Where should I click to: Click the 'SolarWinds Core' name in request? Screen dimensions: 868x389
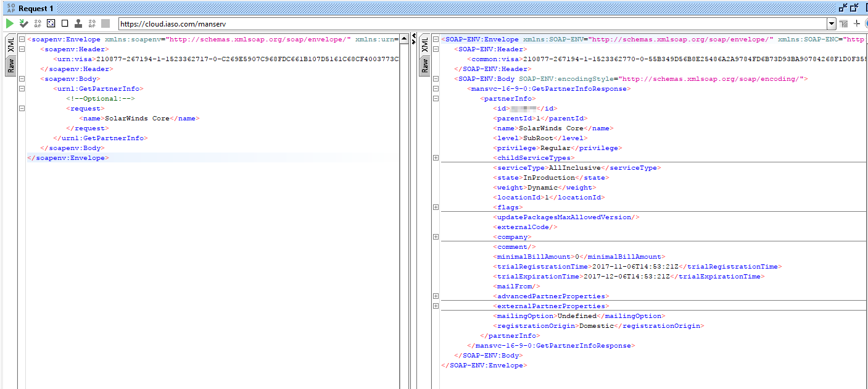point(137,118)
